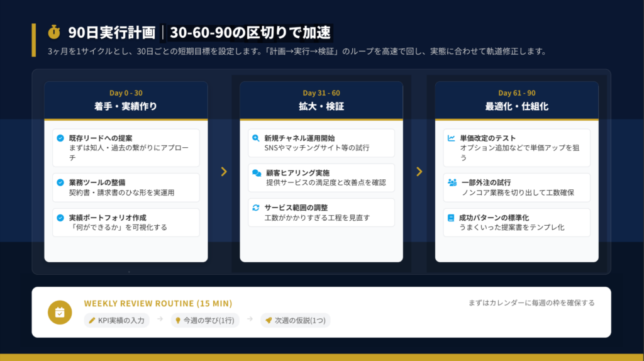The width and height of the screenshot is (644, 361).
Task: Click the book icon next to 成功パターンの標準化
Action: pyautogui.click(x=451, y=218)
